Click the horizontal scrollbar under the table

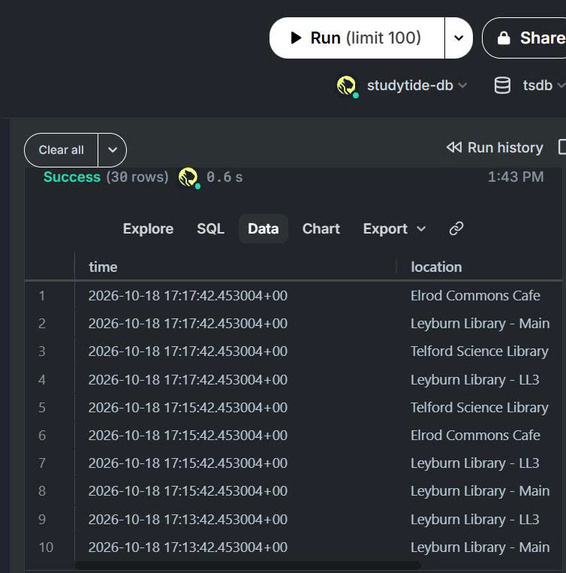tap(248, 565)
